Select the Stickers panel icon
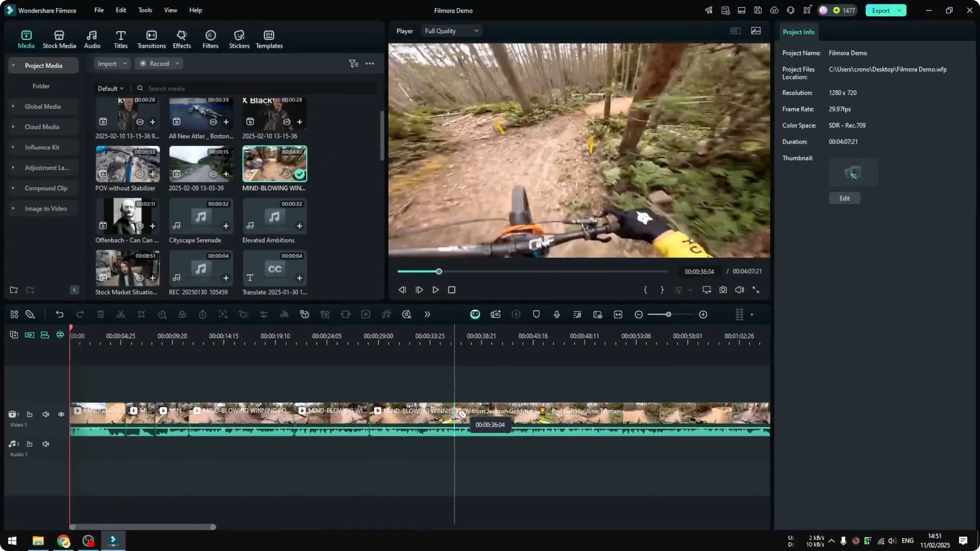Viewport: 980px width, 551px height. pyautogui.click(x=238, y=38)
